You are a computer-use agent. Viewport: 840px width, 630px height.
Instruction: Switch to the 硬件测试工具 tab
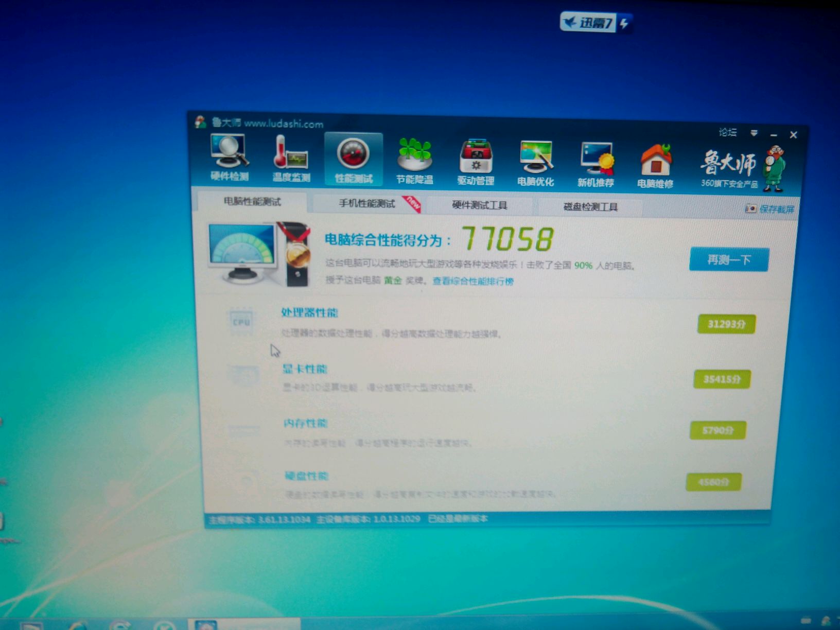(480, 205)
